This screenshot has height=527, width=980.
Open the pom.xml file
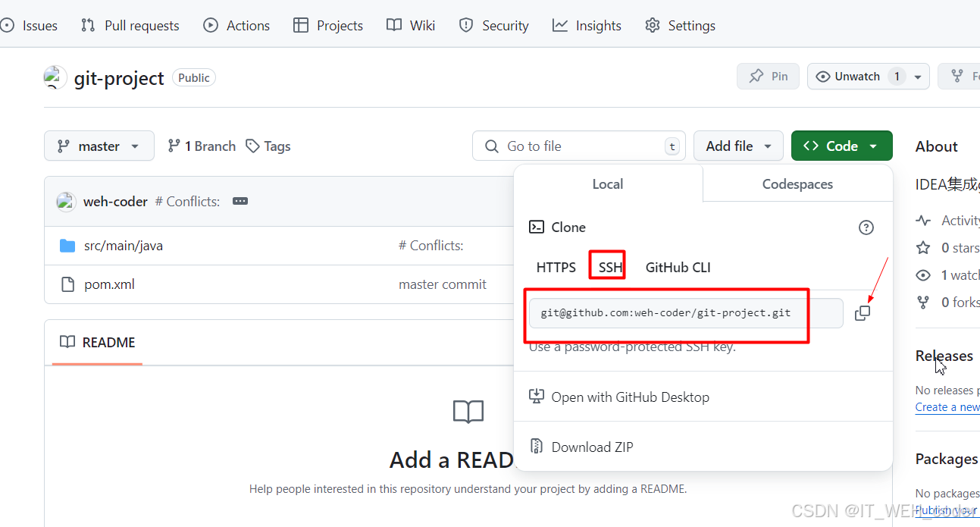(x=109, y=284)
